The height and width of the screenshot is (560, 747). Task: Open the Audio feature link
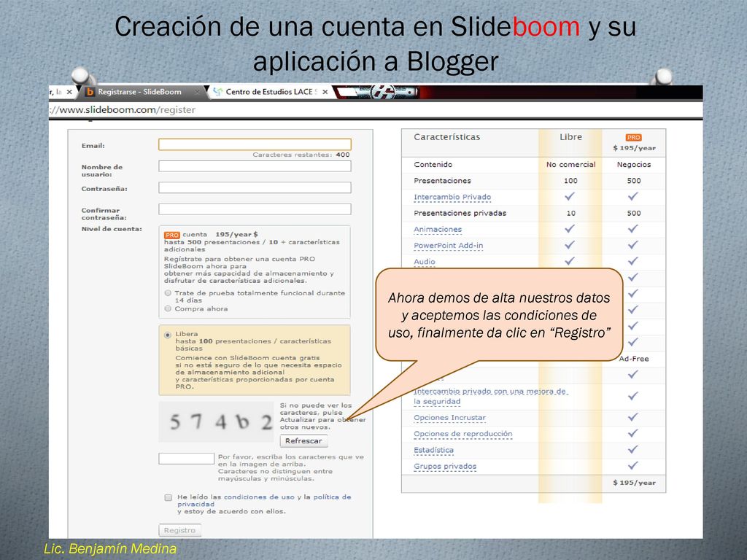(425, 262)
